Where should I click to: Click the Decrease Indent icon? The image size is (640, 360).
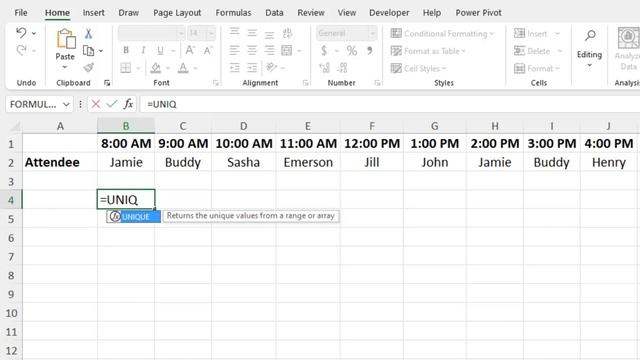point(234,68)
